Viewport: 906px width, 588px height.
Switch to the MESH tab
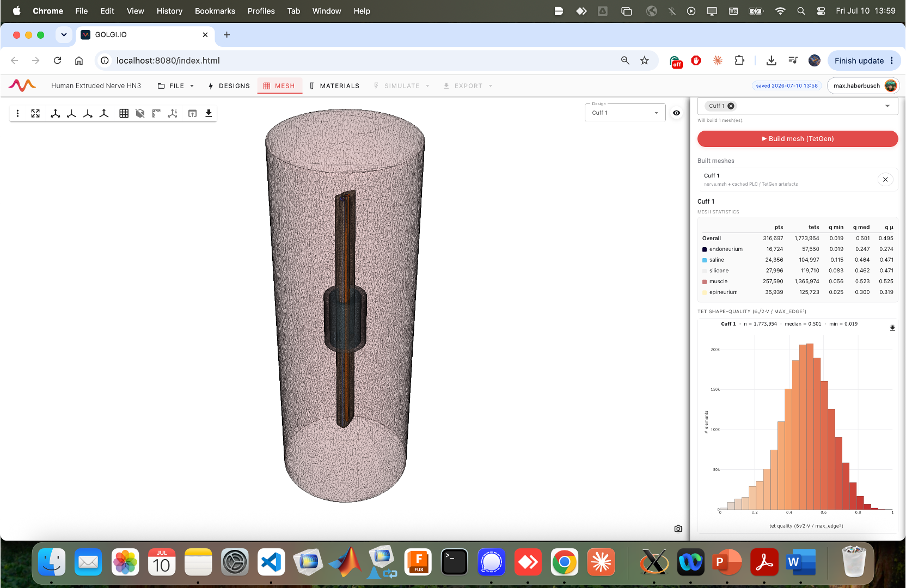tap(279, 86)
